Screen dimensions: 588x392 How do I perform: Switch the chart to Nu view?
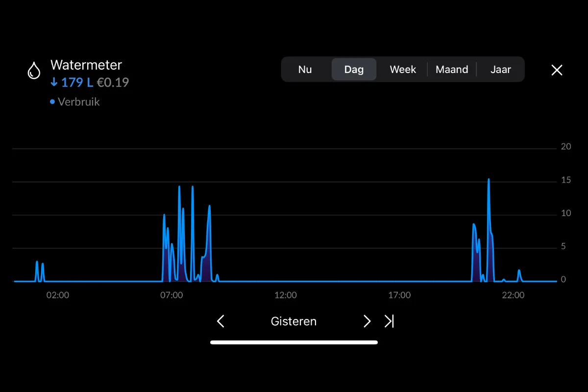pos(305,69)
